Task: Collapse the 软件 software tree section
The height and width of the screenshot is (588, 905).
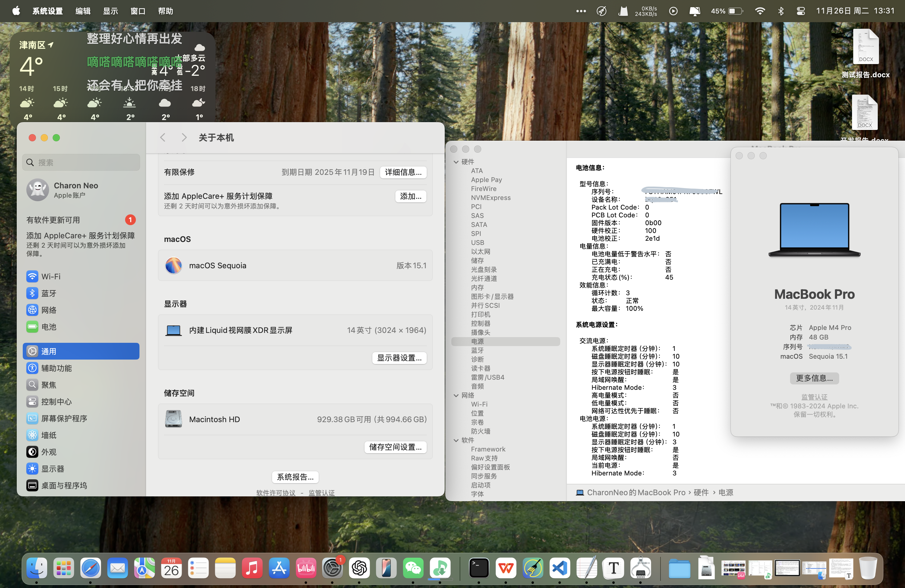Action: point(456,440)
